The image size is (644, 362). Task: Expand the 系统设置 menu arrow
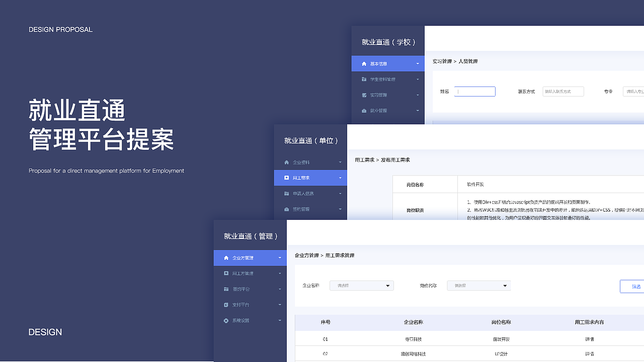pos(280,320)
